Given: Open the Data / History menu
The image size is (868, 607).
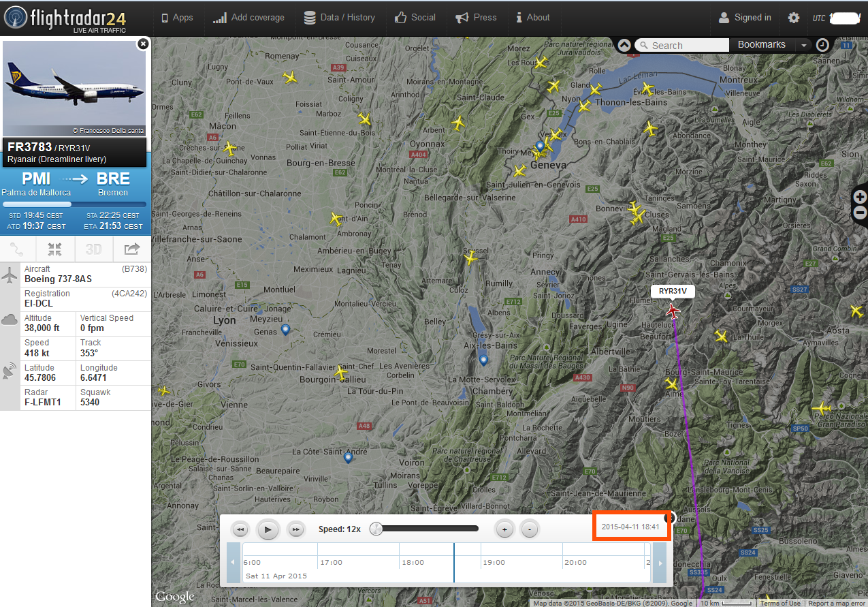Looking at the screenshot, I should click(339, 18).
